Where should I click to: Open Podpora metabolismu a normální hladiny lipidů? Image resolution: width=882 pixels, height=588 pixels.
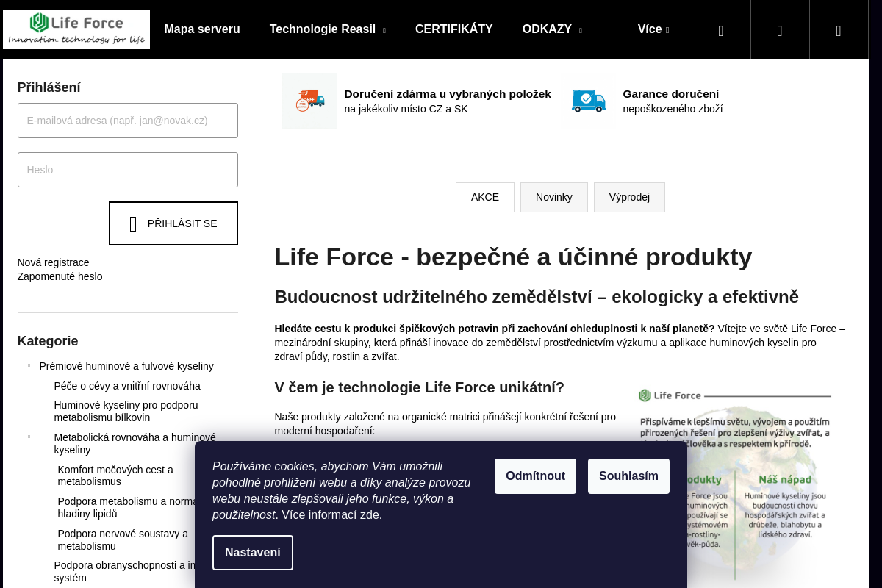(126, 508)
